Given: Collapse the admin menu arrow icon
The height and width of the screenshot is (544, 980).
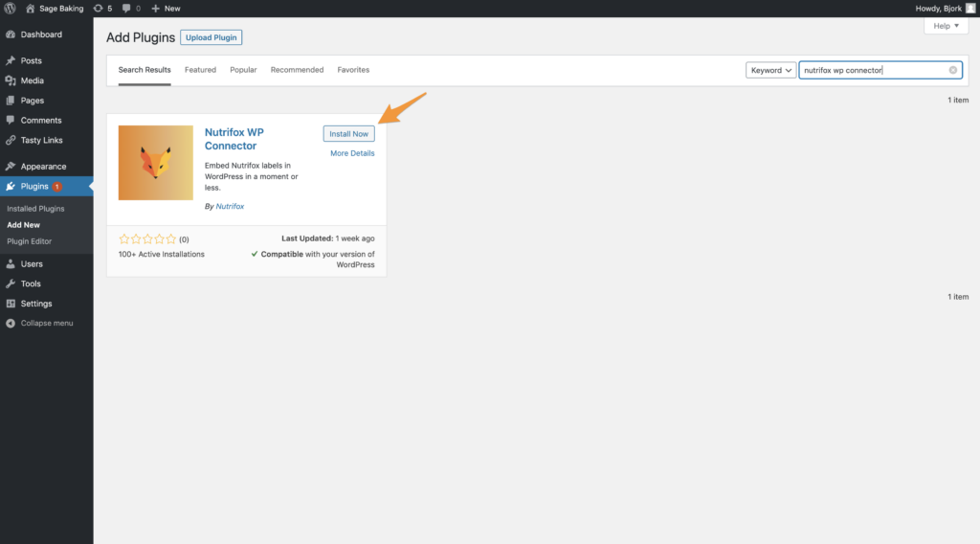Looking at the screenshot, I should click(11, 324).
